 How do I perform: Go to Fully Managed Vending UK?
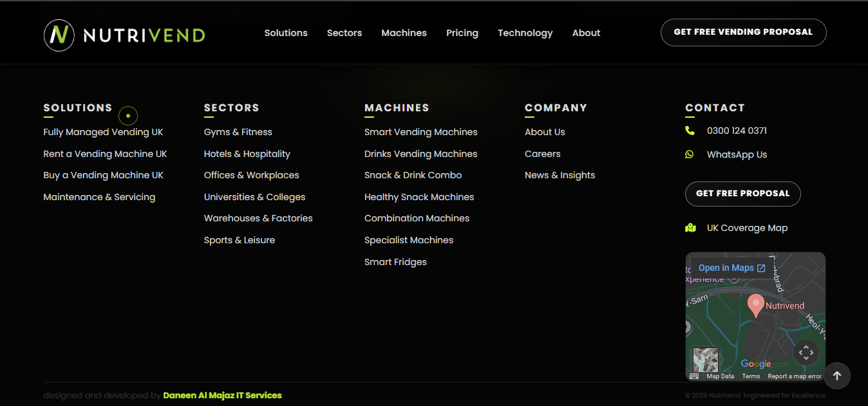(103, 132)
